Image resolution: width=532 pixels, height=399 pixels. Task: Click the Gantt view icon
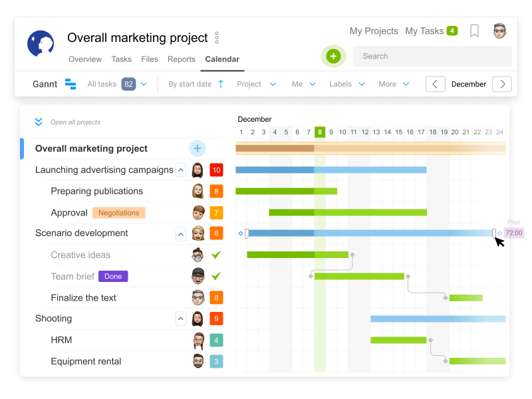pos(70,84)
